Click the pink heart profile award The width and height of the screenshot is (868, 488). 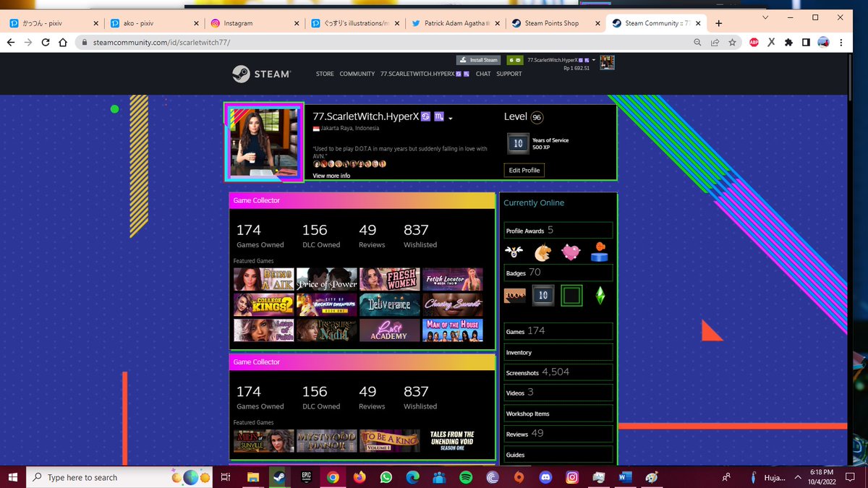(571, 252)
